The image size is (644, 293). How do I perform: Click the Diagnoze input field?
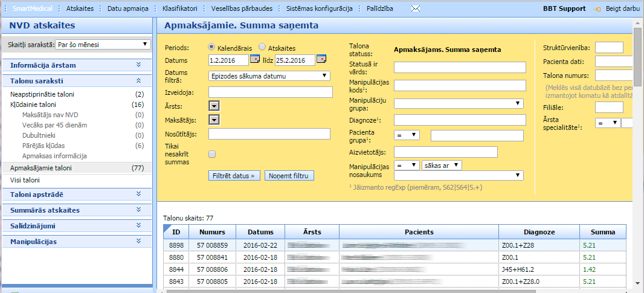[460, 120]
